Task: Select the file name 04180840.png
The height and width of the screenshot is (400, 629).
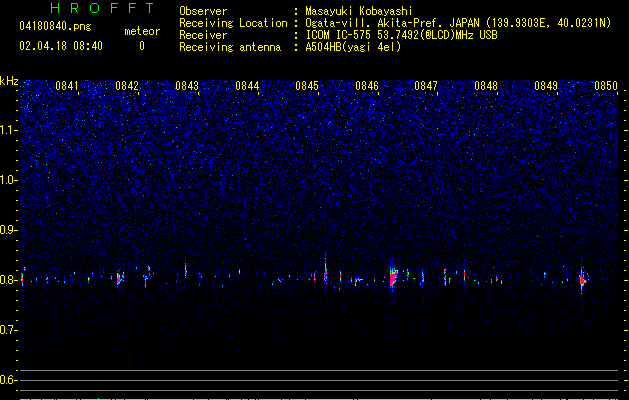Action: pyautogui.click(x=55, y=27)
